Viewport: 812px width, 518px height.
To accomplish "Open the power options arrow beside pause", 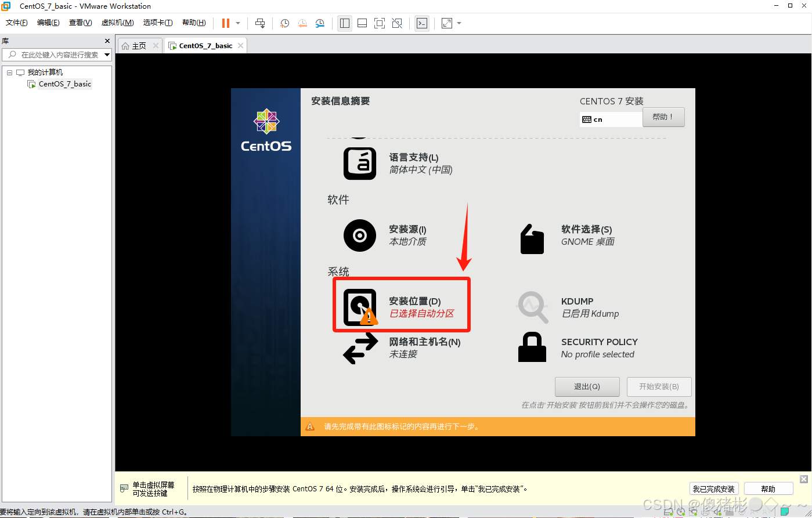I will coord(238,23).
